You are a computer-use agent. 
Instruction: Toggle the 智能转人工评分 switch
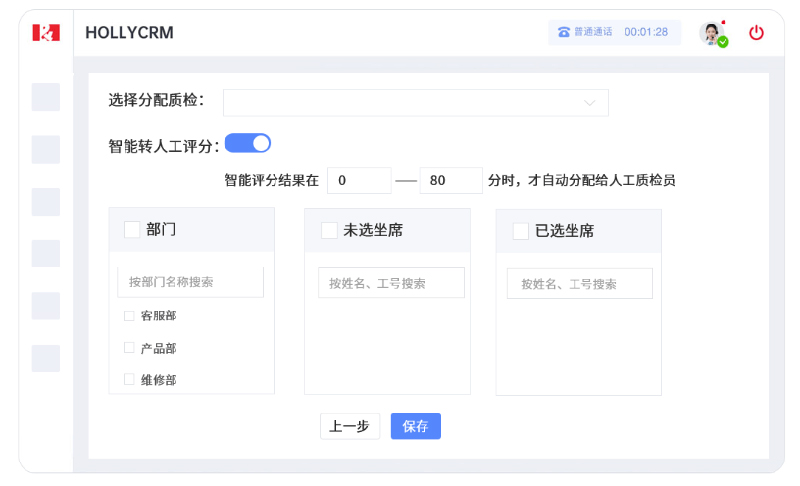pyautogui.click(x=248, y=143)
